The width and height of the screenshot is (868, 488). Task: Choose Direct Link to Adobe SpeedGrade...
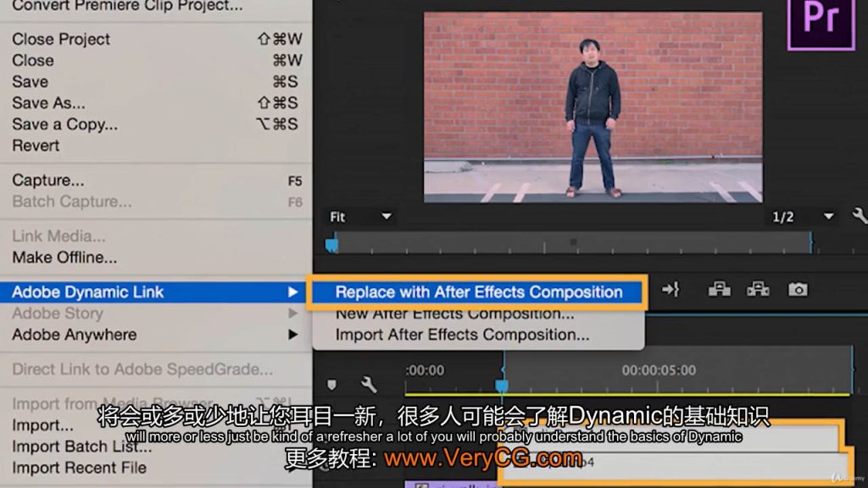click(x=156, y=369)
